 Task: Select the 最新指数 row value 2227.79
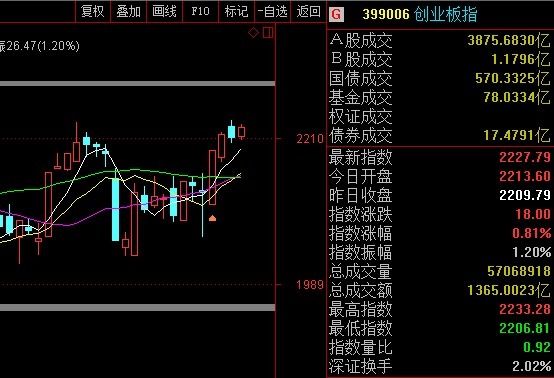[x=525, y=157]
